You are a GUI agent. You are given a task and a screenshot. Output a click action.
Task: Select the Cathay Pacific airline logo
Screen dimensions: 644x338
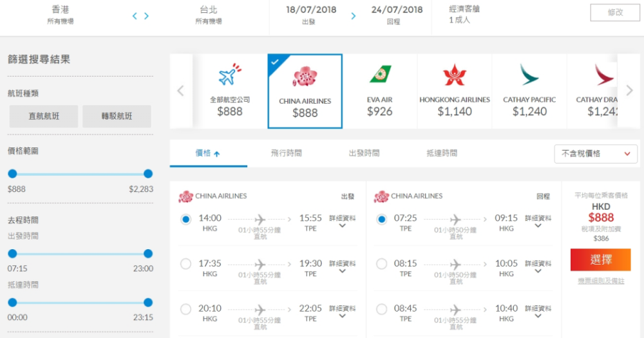point(529,74)
